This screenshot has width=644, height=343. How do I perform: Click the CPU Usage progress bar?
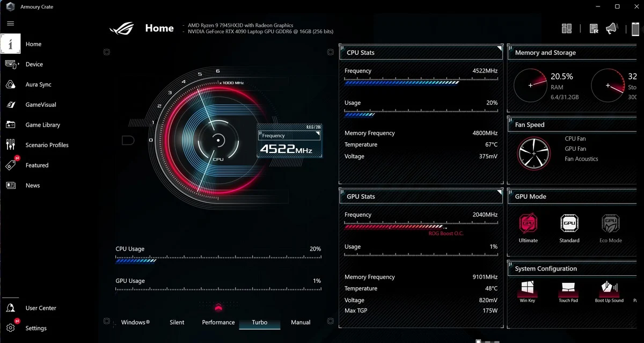click(x=218, y=259)
